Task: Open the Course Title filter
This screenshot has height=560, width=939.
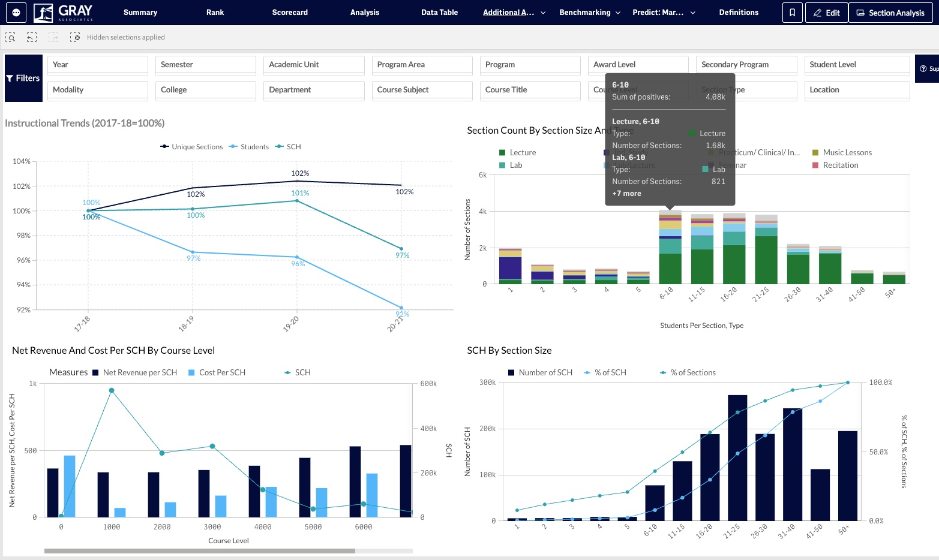Action: [x=530, y=90]
